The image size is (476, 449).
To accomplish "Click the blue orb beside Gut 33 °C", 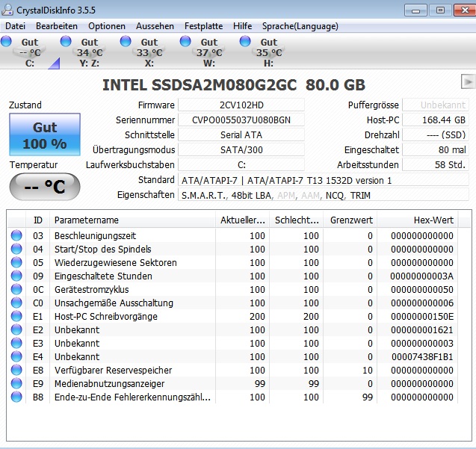I will [126, 41].
